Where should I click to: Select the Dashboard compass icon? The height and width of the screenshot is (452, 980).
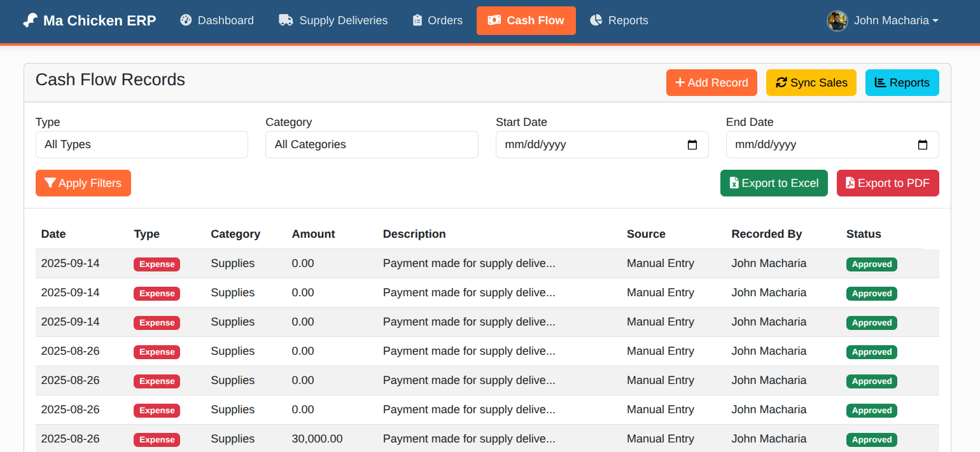[x=185, y=20]
